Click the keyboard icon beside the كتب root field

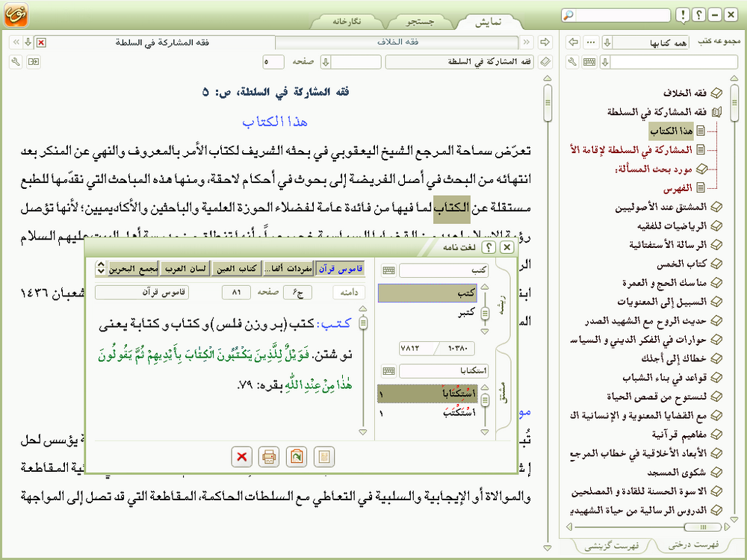[388, 270]
